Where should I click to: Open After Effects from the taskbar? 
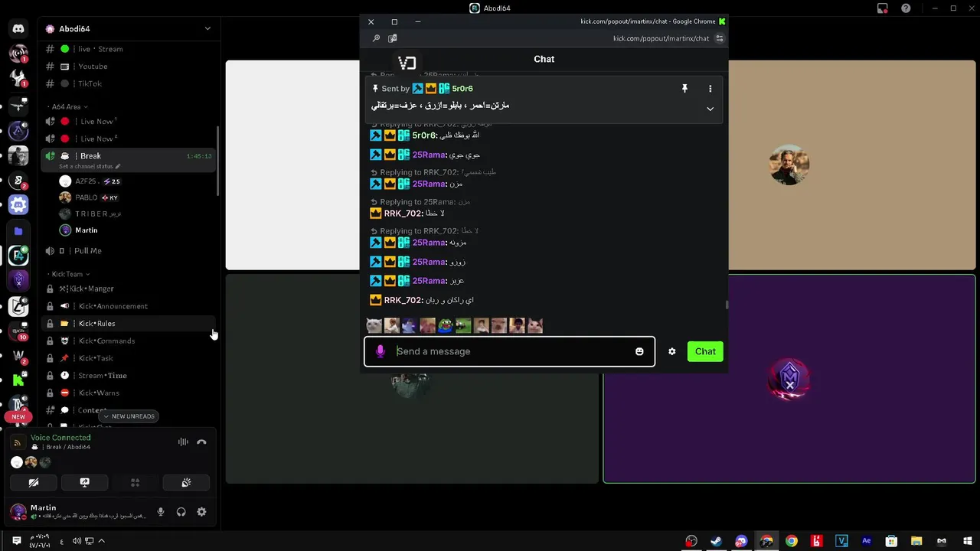pyautogui.click(x=866, y=541)
